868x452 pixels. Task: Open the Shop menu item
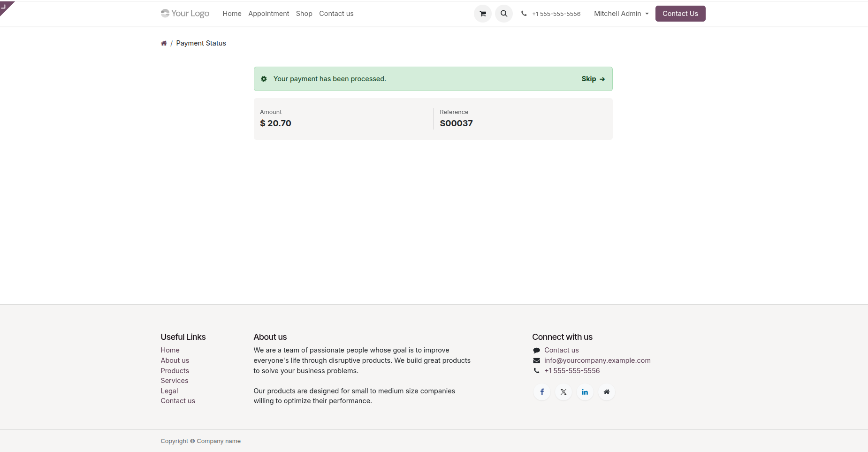click(304, 14)
